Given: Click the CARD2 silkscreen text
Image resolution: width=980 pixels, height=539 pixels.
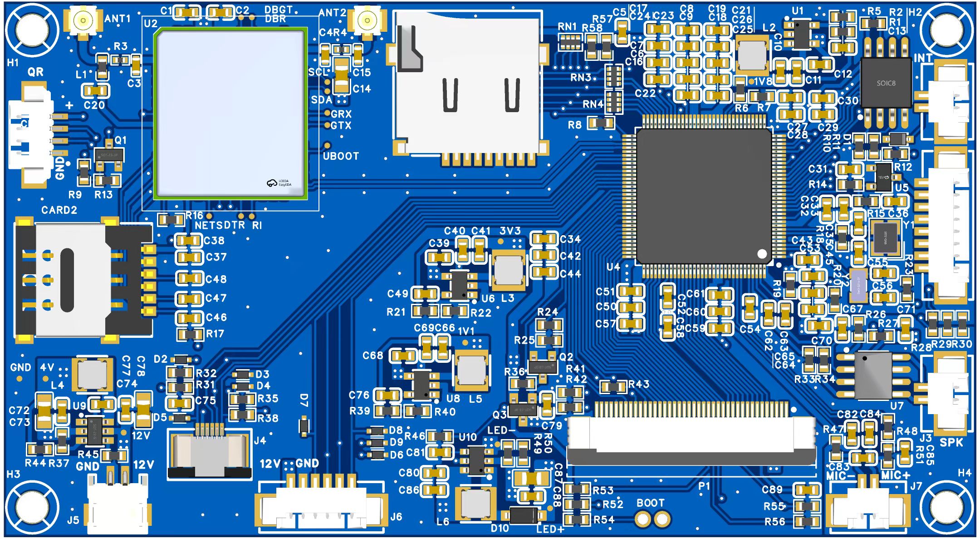Looking at the screenshot, I should click(x=59, y=210).
